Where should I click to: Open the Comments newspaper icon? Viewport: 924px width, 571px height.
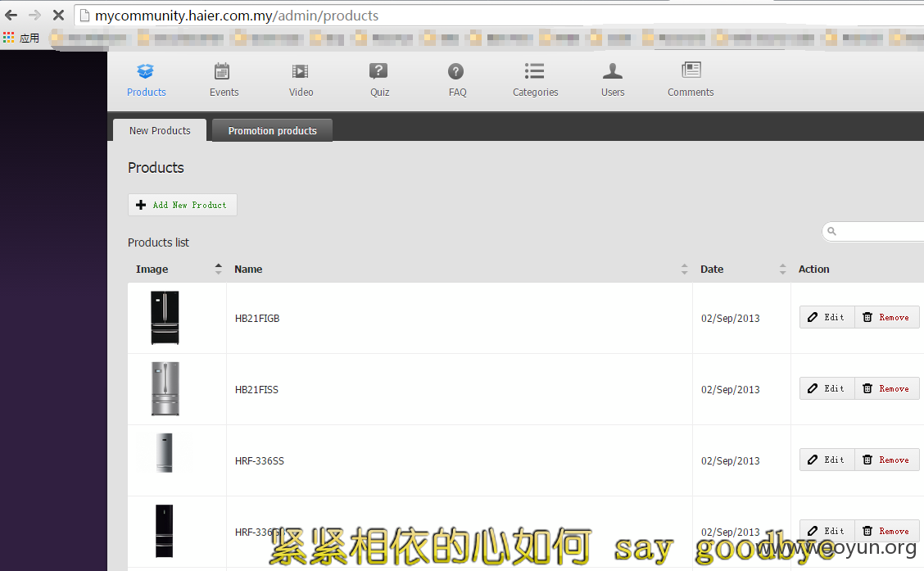point(691,70)
